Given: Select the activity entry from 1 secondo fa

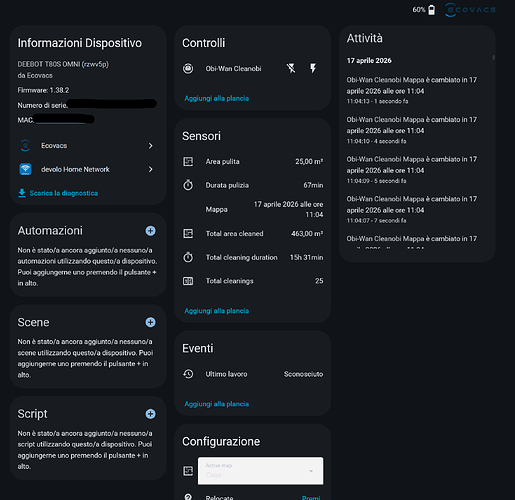Looking at the screenshot, I should (x=412, y=90).
